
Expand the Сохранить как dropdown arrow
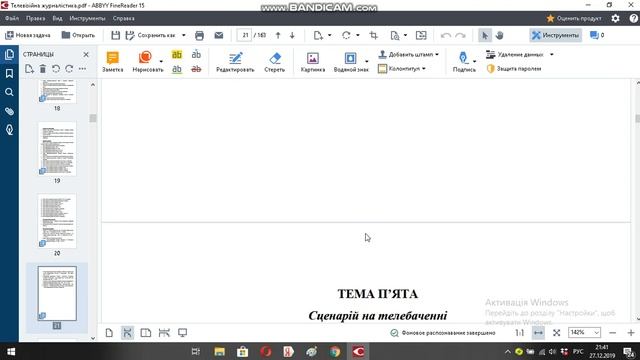184,35
